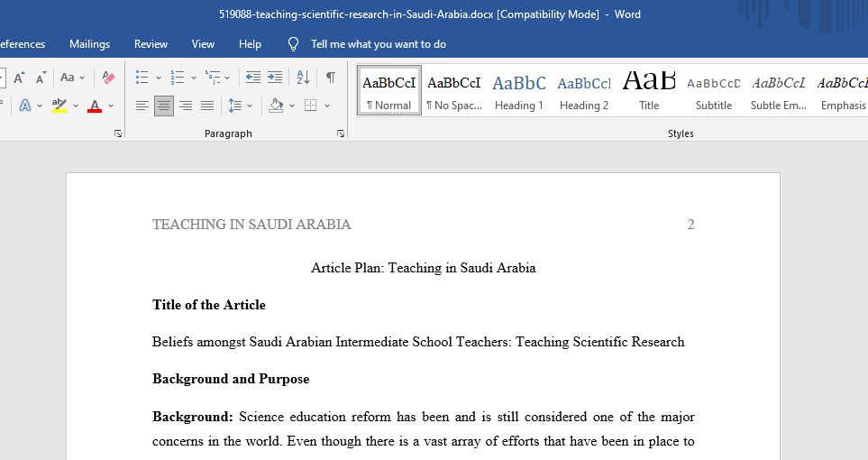Insert a numbered list
Viewport: 868px width, 460px height.
click(x=178, y=78)
